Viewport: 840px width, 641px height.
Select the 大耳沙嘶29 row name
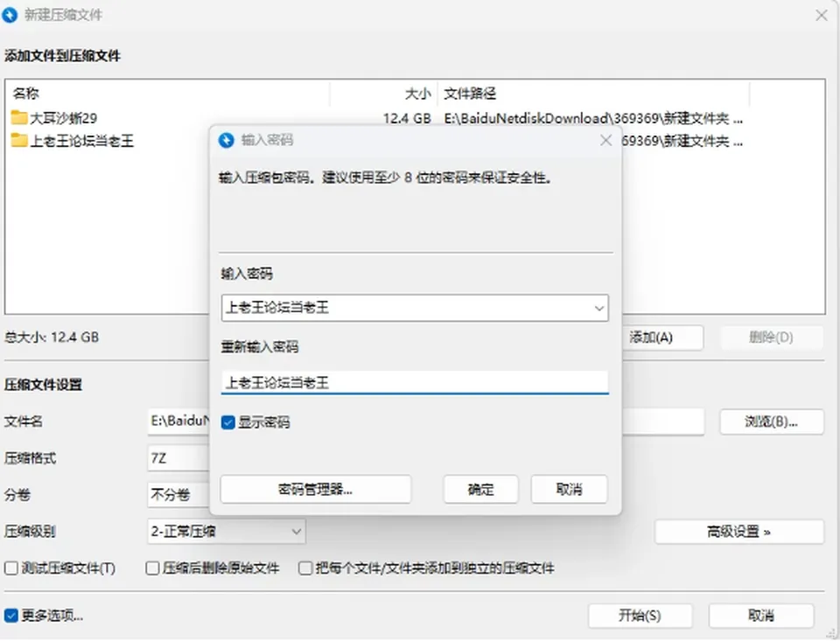(x=63, y=118)
